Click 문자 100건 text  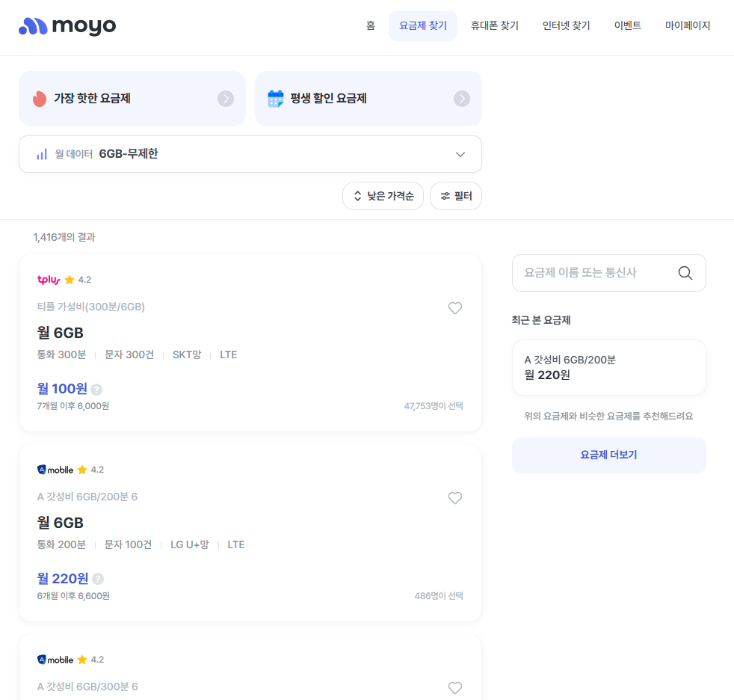click(x=128, y=545)
